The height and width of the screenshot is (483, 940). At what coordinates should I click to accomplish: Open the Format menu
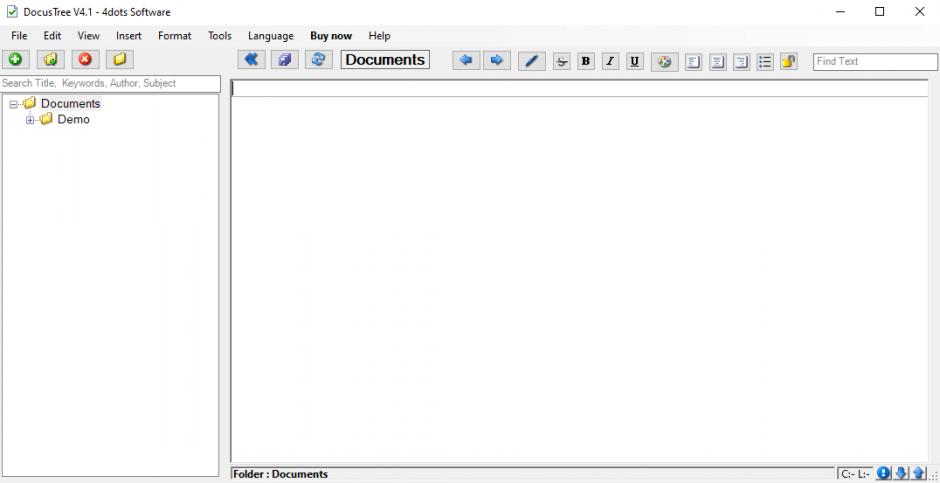[x=174, y=36]
